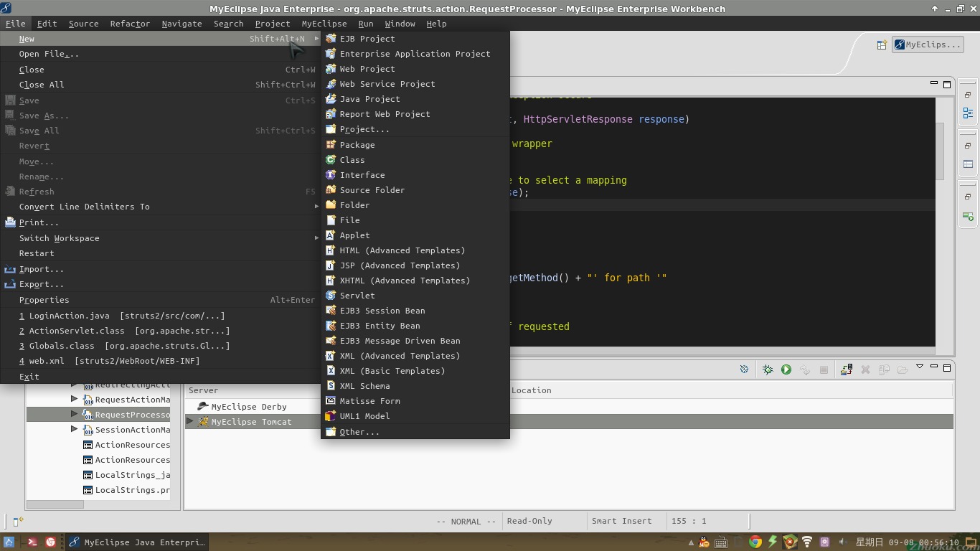Click the Read-Only status bar entry

point(529,521)
